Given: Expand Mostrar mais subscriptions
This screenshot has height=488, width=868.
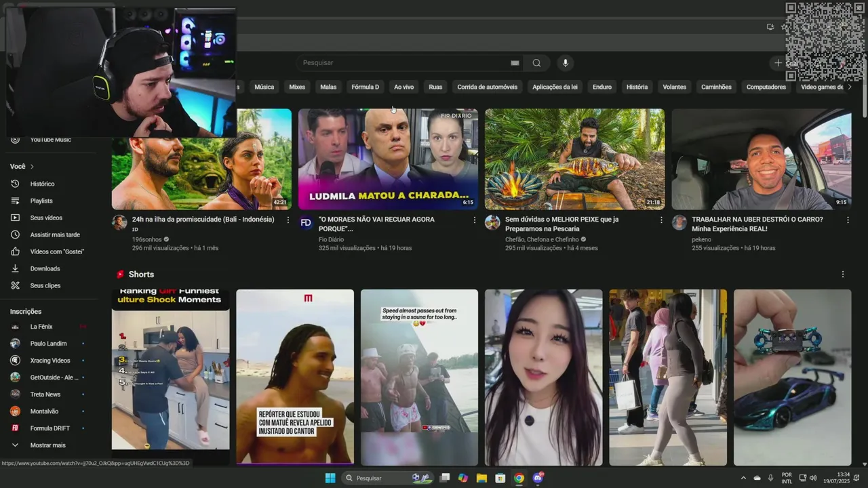Looking at the screenshot, I should coord(47,445).
